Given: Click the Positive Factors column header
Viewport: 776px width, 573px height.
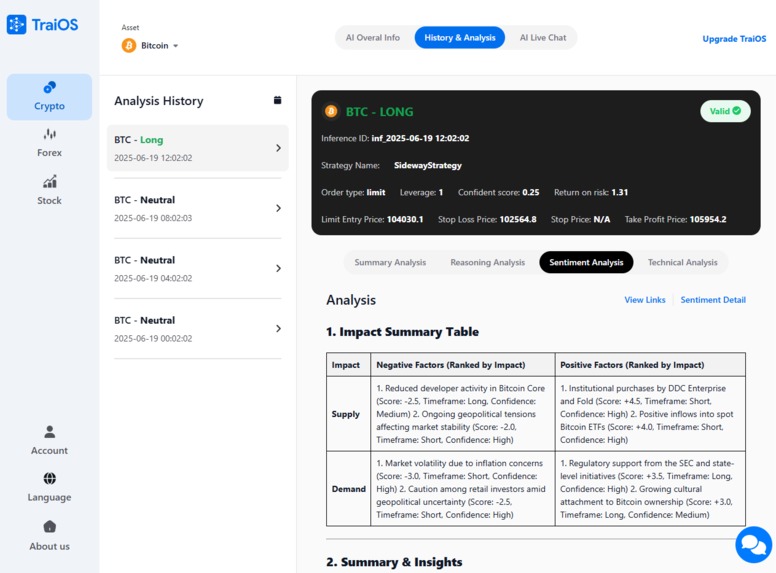Looking at the screenshot, I should click(650, 365).
